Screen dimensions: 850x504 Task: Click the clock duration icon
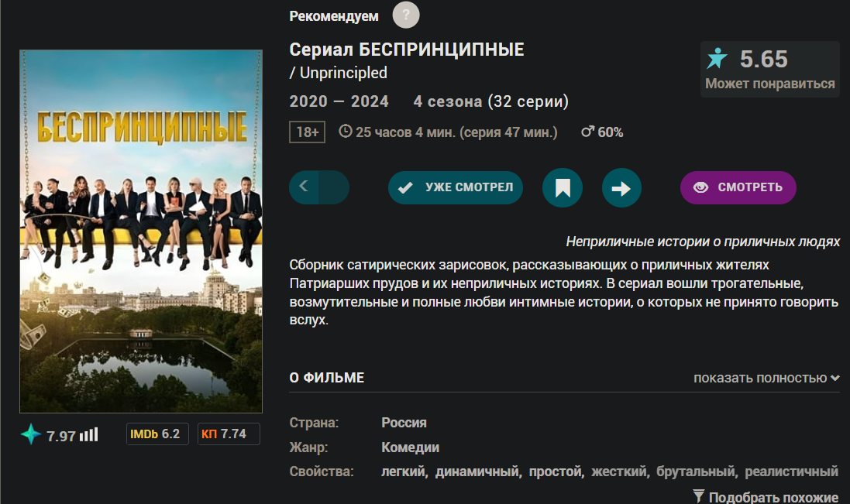coord(346,131)
